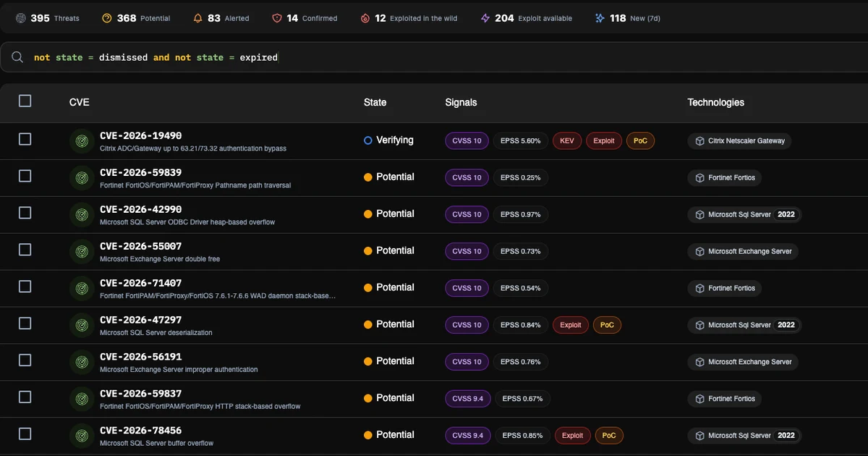The height and width of the screenshot is (456, 868).
Task: Check the box for CVE-2026-19490
Action: (x=25, y=139)
